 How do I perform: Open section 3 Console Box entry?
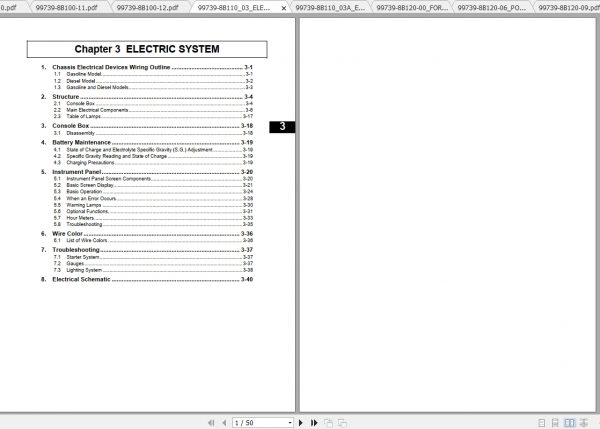click(x=147, y=126)
